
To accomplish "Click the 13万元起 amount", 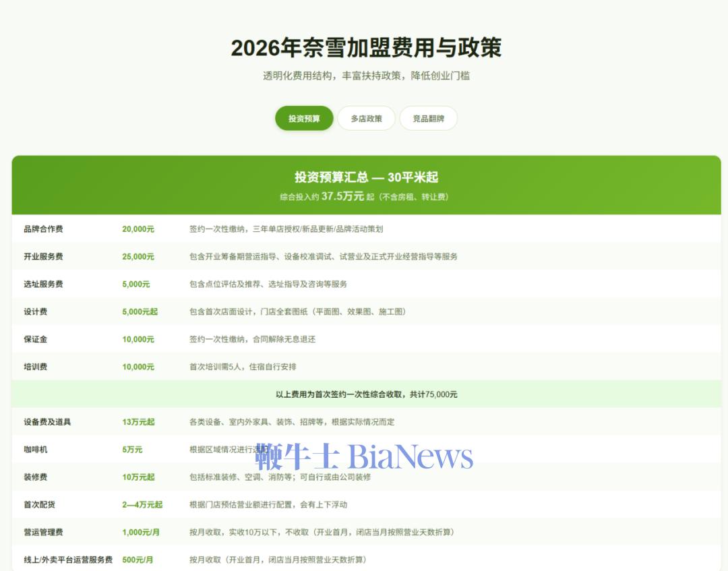I will coord(138,422).
